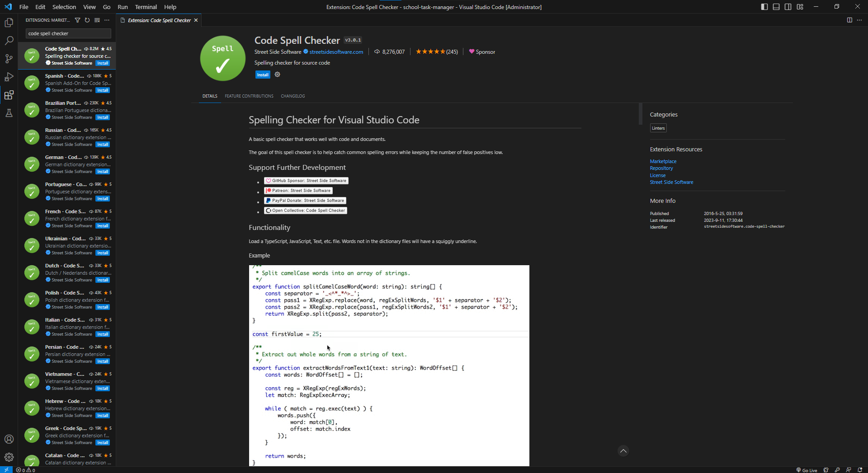Open the Source Control view
This screenshot has height=473, width=868.
[9, 59]
